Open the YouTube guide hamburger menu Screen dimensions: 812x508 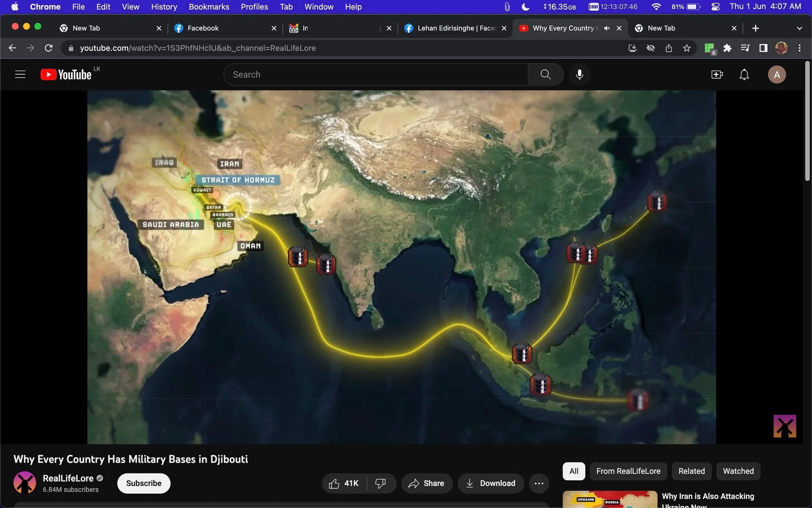coord(20,75)
